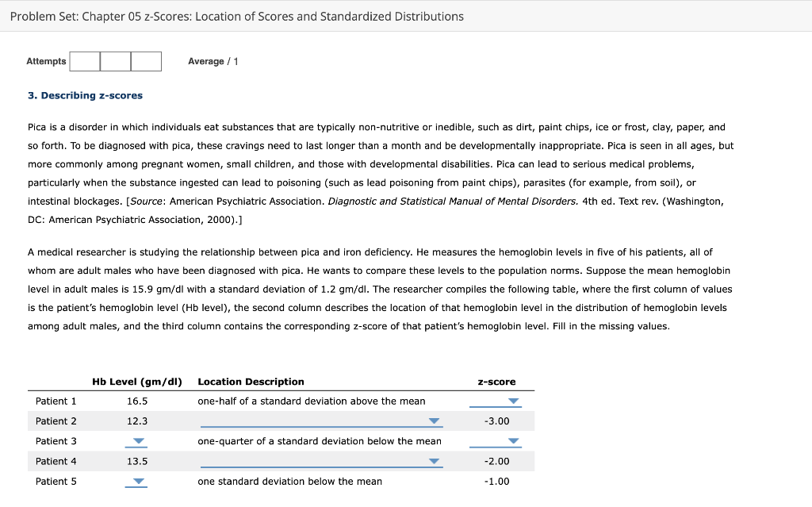Click "one standard deviation below the mean"
The image size is (812, 507).
(x=290, y=481)
